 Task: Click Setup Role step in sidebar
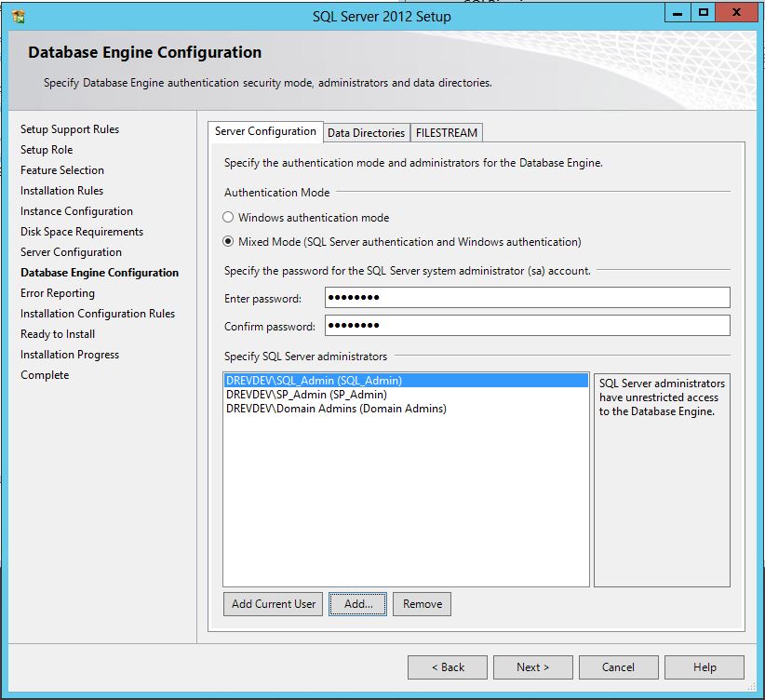[47, 150]
